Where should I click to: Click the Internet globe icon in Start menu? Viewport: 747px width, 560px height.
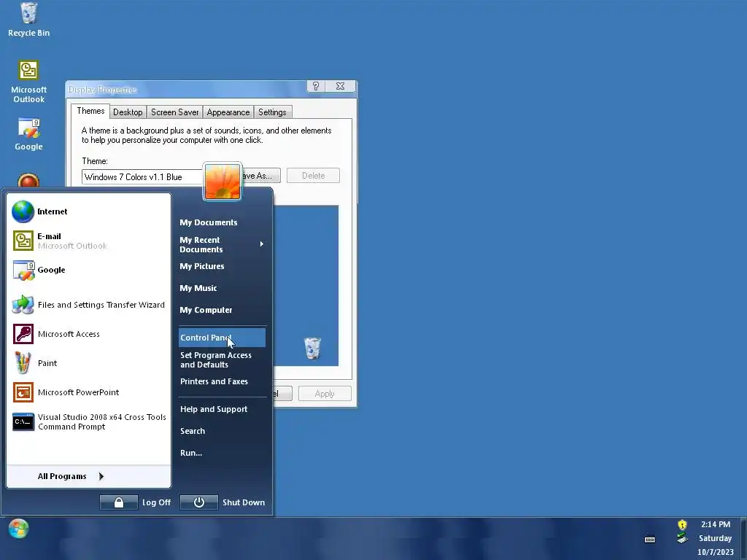coord(23,212)
